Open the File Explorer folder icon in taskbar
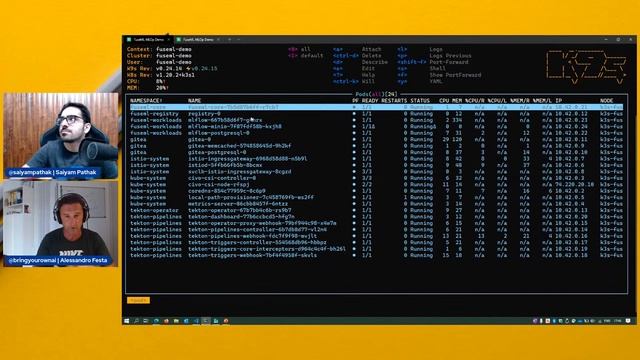The height and width of the screenshot is (360, 640). (x=176, y=321)
